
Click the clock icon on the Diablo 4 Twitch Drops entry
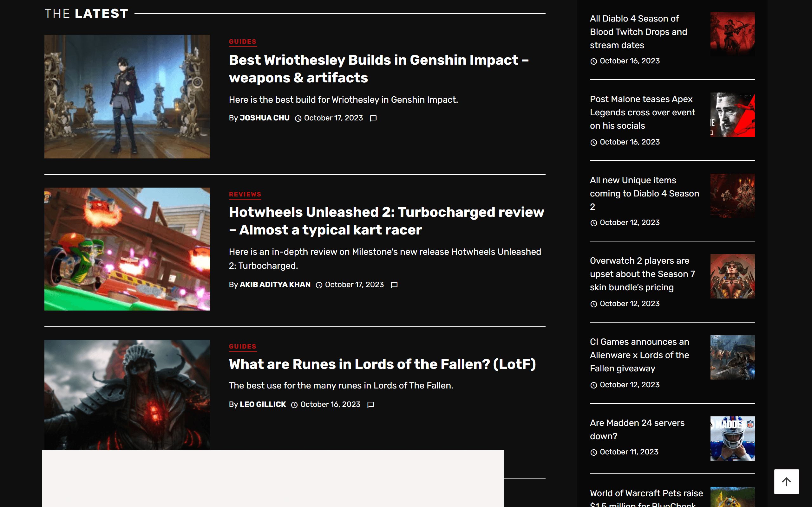click(594, 61)
